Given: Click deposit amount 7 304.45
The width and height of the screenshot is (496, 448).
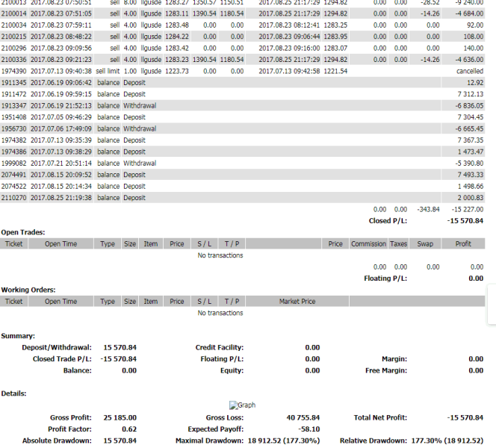Looking at the screenshot, I should [471, 117].
